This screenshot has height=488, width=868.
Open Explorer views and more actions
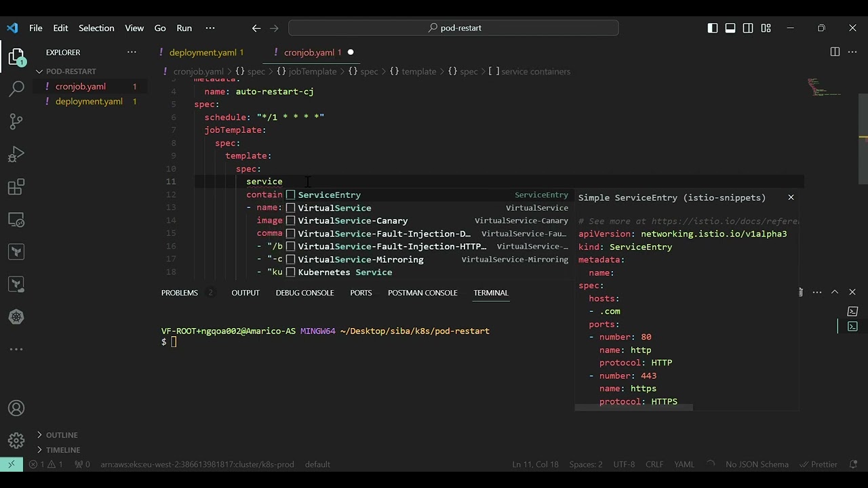132,52
